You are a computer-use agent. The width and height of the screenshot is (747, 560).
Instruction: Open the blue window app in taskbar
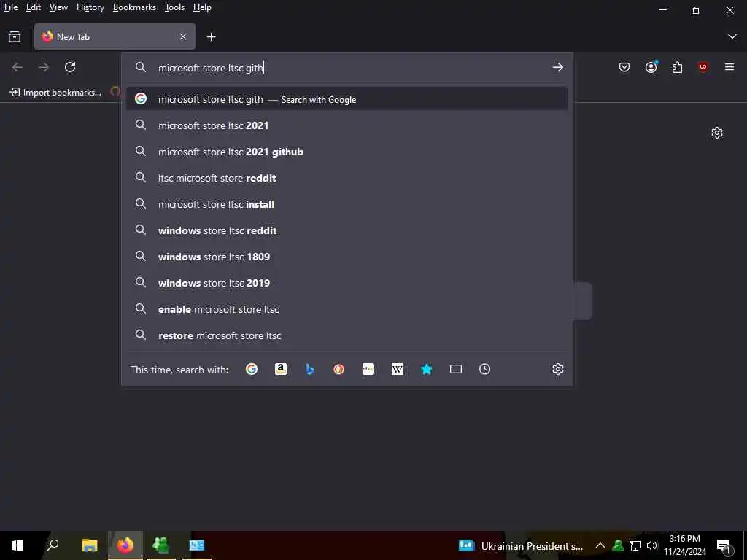point(197,545)
